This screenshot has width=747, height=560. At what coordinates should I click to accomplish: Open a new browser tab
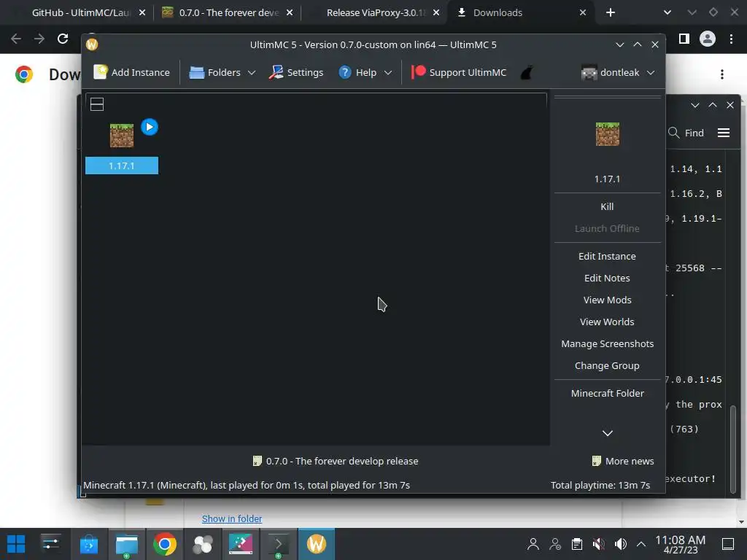pyautogui.click(x=611, y=13)
